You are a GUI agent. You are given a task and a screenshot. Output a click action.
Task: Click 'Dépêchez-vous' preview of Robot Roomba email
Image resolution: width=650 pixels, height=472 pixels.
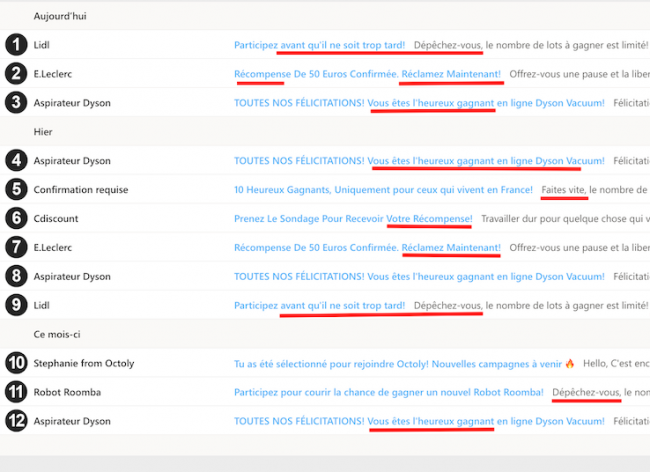coord(601,392)
